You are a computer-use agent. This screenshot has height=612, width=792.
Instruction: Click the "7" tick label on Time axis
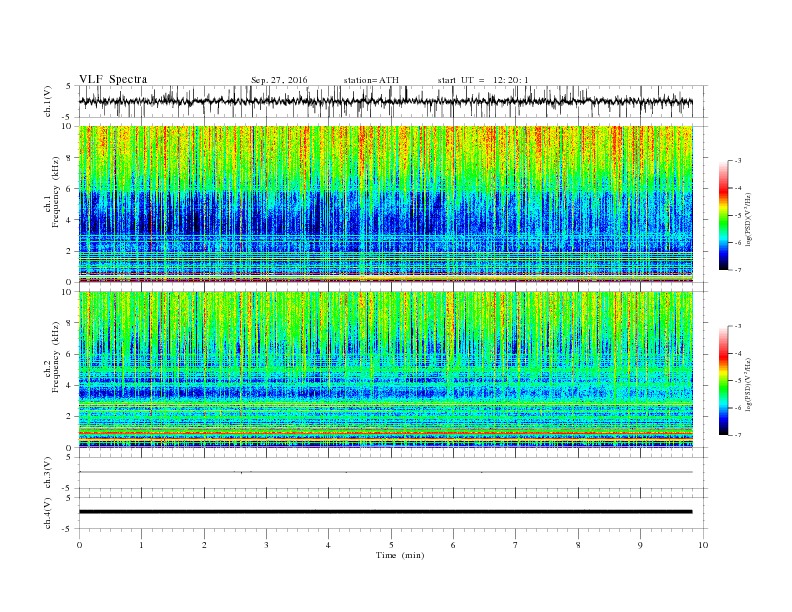(x=516, y=545)
